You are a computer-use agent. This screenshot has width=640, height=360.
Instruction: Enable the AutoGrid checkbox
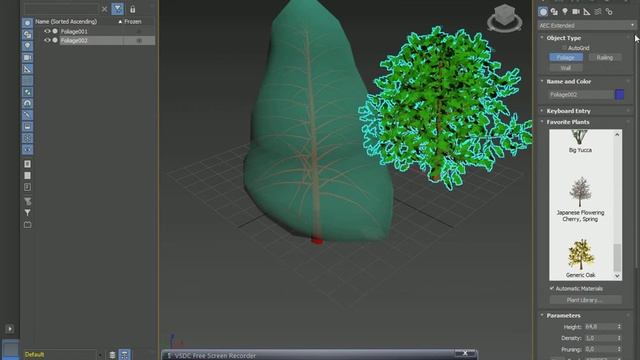click(x=565, y=48)
